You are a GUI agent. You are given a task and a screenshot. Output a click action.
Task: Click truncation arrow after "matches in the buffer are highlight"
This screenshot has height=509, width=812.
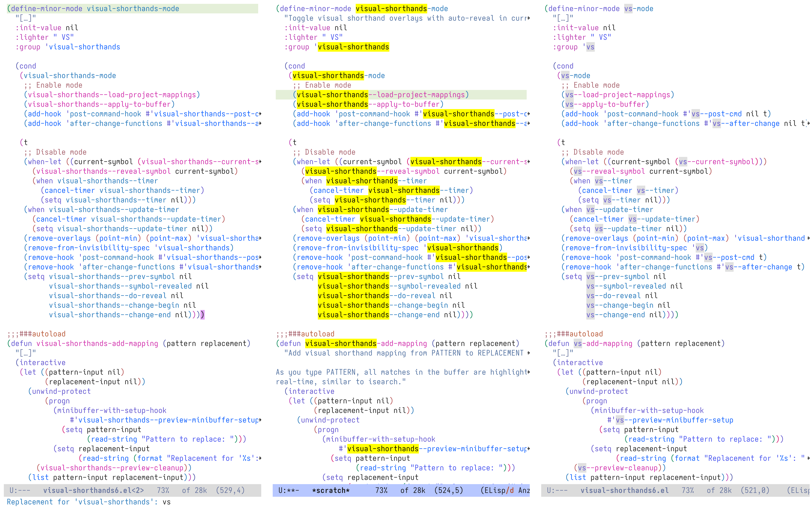pyautogui.click(x=528, y=372)
